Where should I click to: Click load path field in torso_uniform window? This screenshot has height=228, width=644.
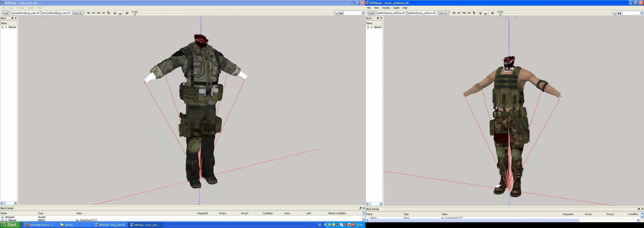(391, 13)
